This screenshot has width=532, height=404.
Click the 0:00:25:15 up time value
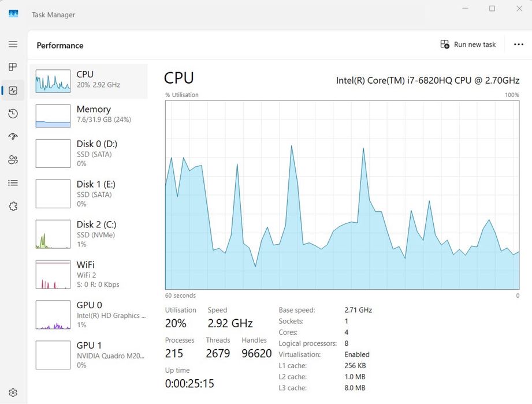point(189,384)
